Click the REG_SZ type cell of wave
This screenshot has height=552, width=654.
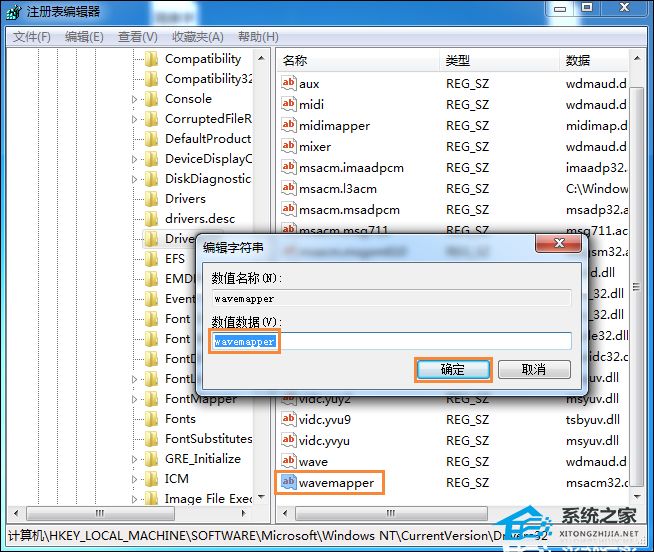point(467,462)
